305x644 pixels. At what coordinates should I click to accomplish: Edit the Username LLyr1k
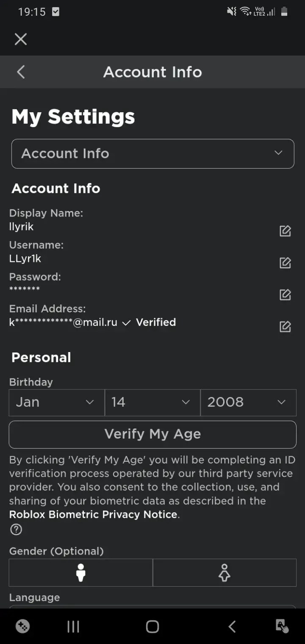pyautogui.click(x=285, y=263)
